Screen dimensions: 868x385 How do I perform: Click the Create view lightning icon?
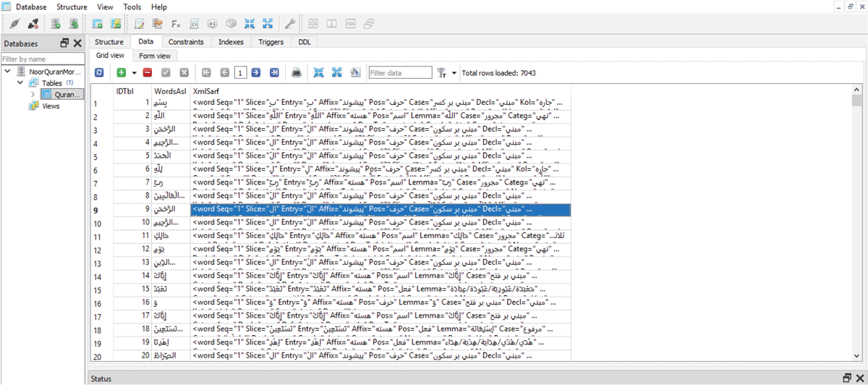tap(115, 24)
